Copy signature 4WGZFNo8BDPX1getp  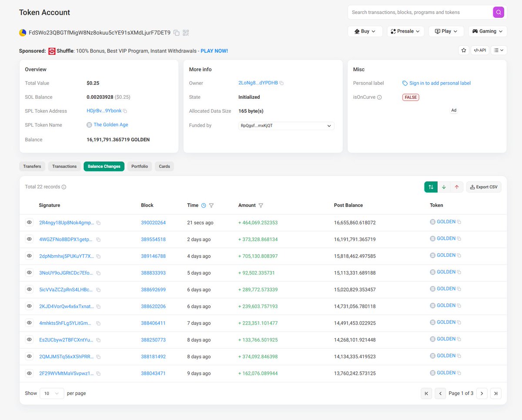click(x=98, y=240)
